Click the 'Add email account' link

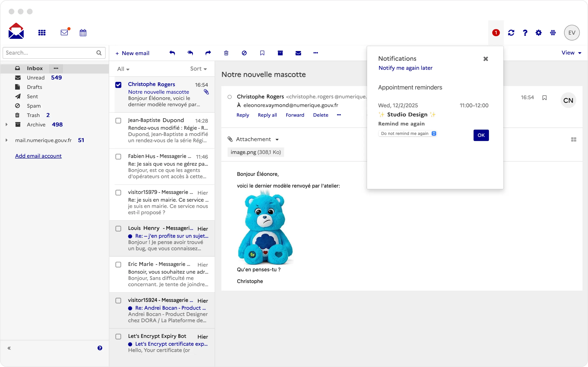point(38,156)
